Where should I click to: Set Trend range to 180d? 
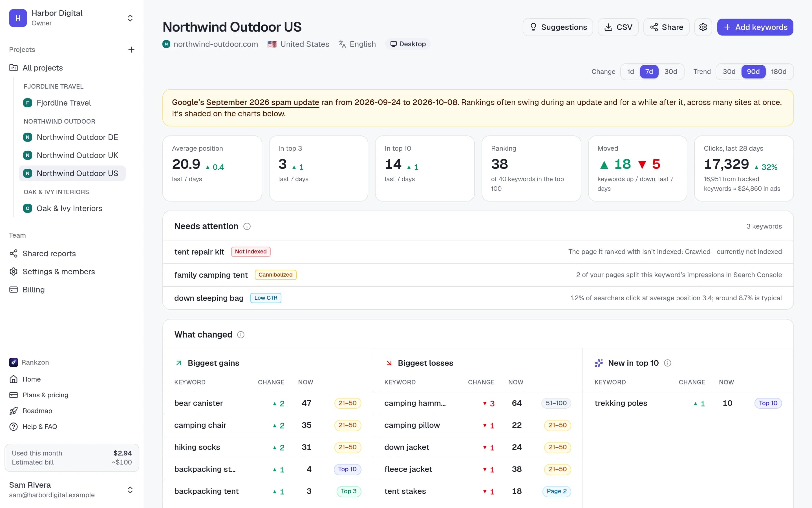point(778,72)
